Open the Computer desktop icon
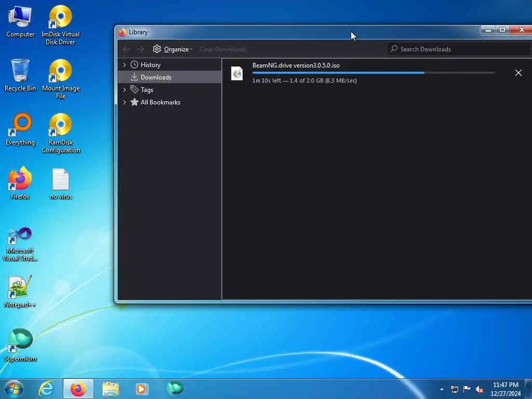 point(20,22)
